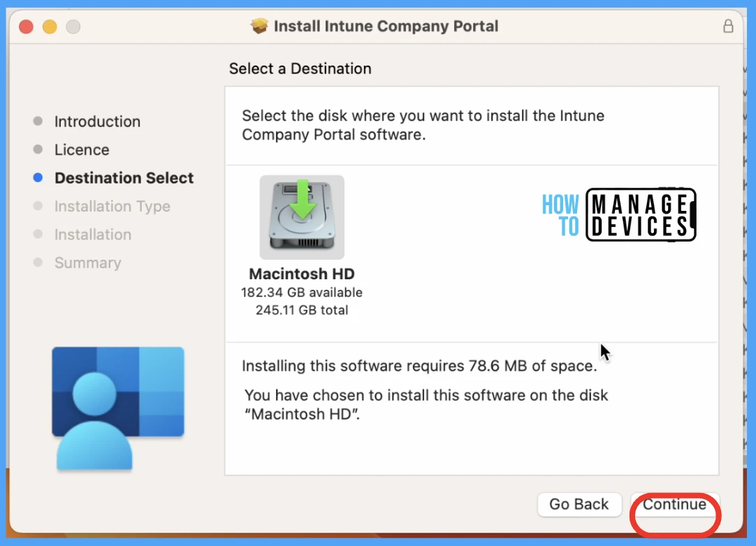
Task: Click the Intune Company Portal logo
Action: point(118,408)
